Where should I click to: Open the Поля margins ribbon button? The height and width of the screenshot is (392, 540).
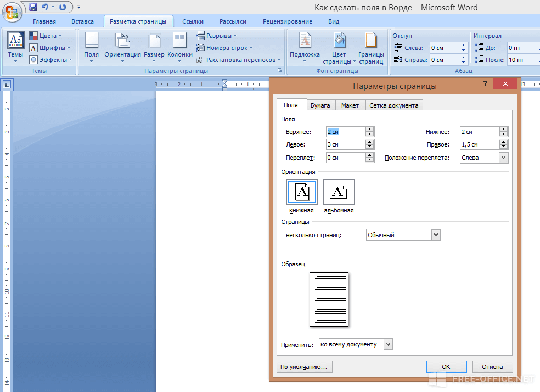91,48
